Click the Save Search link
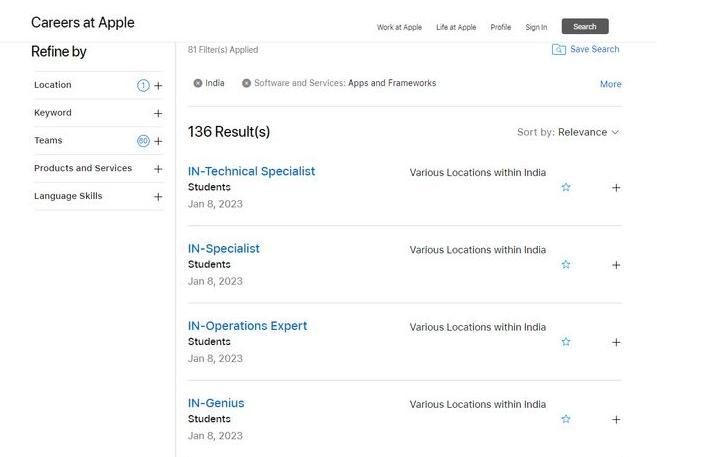The width and height of the screenshot is (703, 457). (x=595, y=49)
